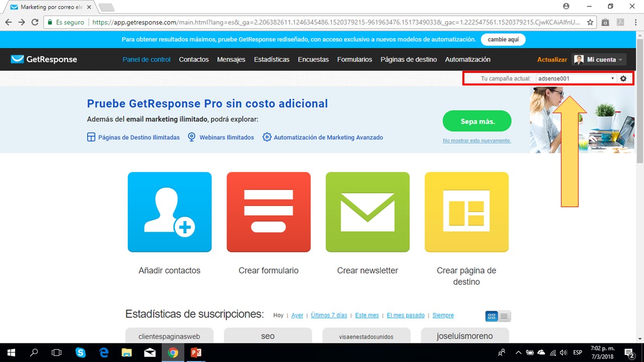Filter stats by El mes pasado
The width and height of the screenshot is (644, 362).
(406, 315)
